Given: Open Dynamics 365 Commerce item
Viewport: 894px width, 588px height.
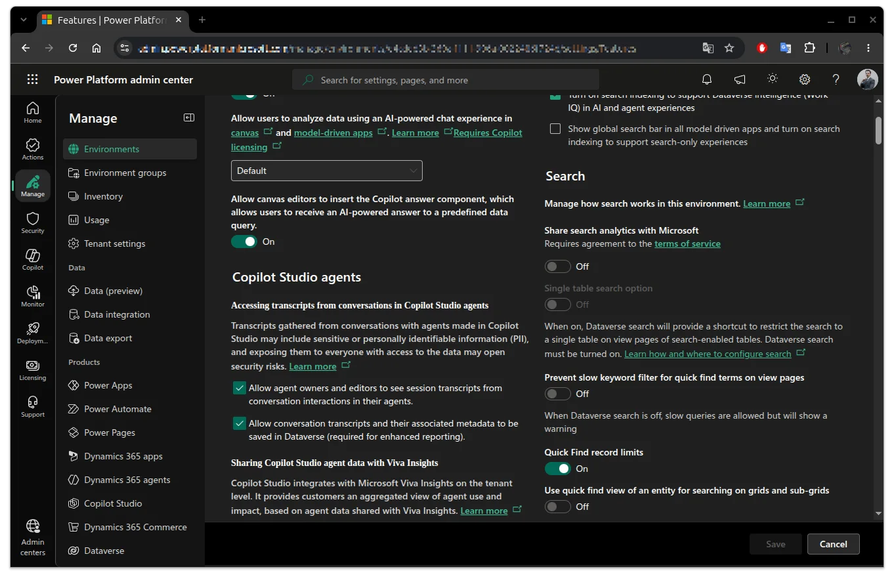Looking at the screenshot, I should pyautogui.click(x=130, y=527).
